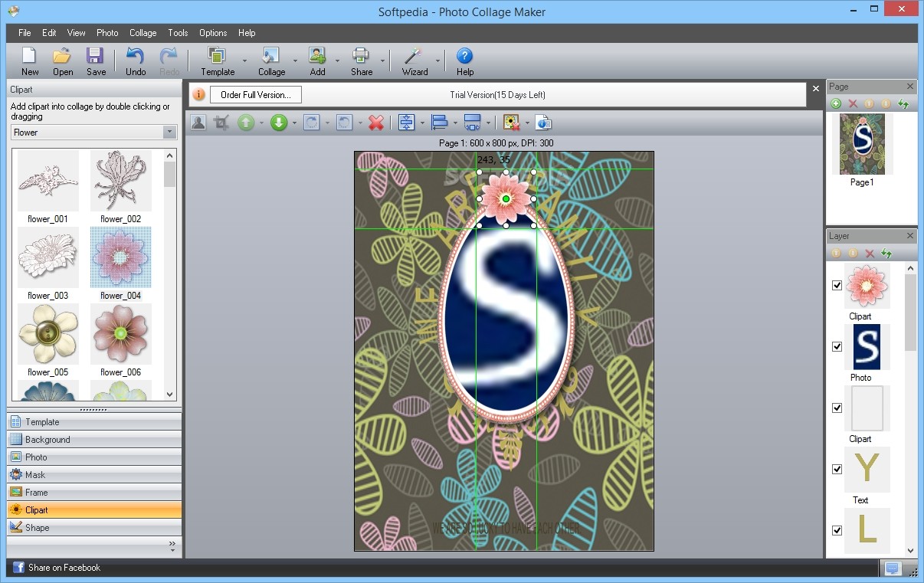Image resolution: width=924 pixels, height=583 pixels.
Task: Click the portrait photo icon in edit toolbar
Action: point(198,123)
